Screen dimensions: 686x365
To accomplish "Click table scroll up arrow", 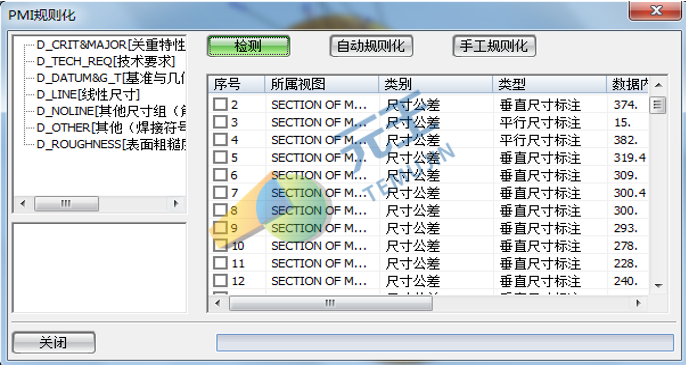I will click(x=658, y=85).
